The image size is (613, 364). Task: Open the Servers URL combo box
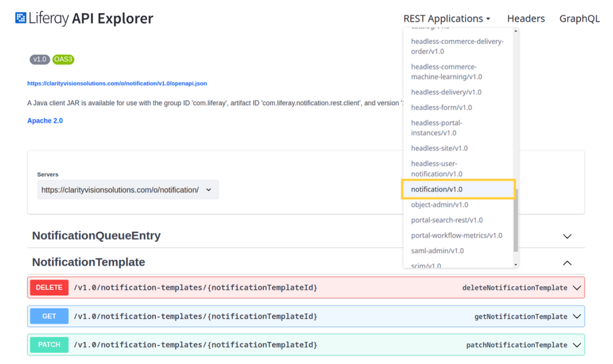pyautogui.click(x=128, y=189)
